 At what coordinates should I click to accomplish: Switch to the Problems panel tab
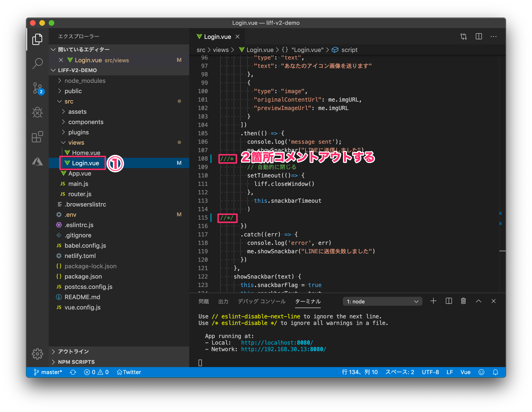(204, 301)
